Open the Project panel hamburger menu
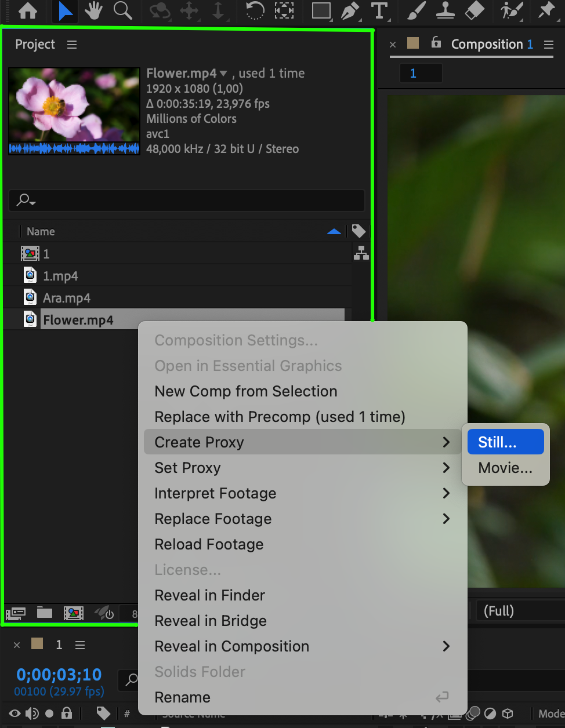The image size is (565, 728). (72, 45)
